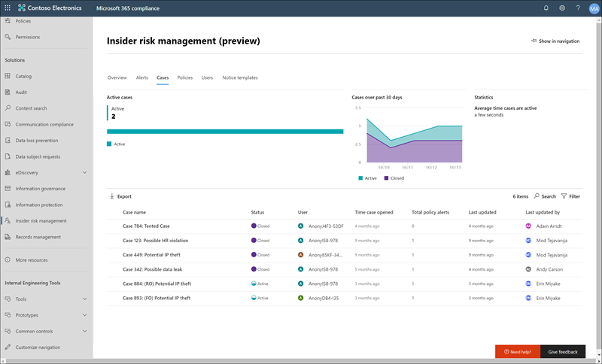The image size is (602, 364).
Task: Select the Cases tab
Action: [163, 77]
